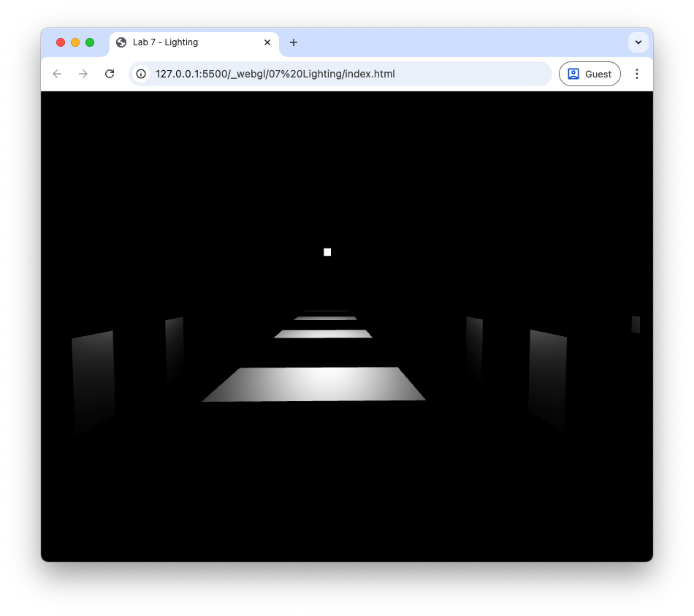
Task: Open a new tab with plus button
Action: [294, 42]
